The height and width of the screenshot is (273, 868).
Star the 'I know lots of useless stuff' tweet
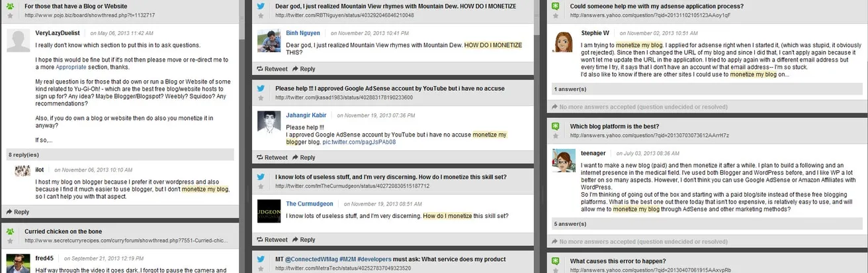(x=261, y=186)
